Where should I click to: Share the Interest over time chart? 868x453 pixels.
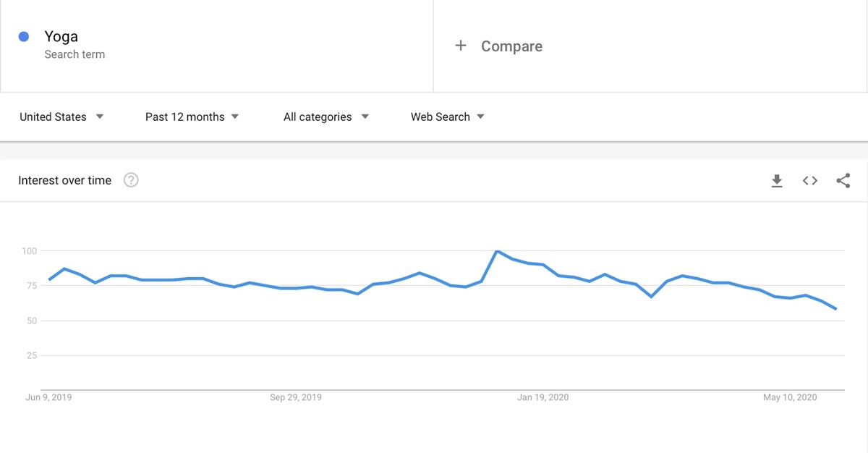pos(843,180)
